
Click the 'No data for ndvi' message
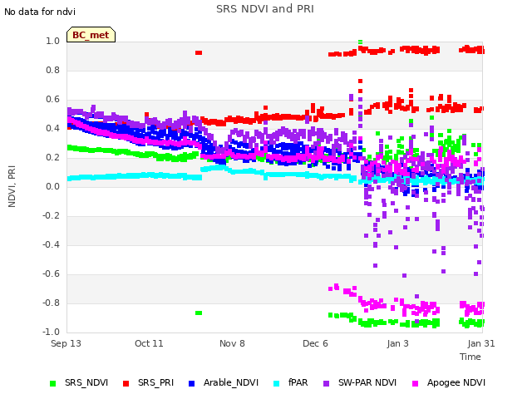click(x=40, y=12)
